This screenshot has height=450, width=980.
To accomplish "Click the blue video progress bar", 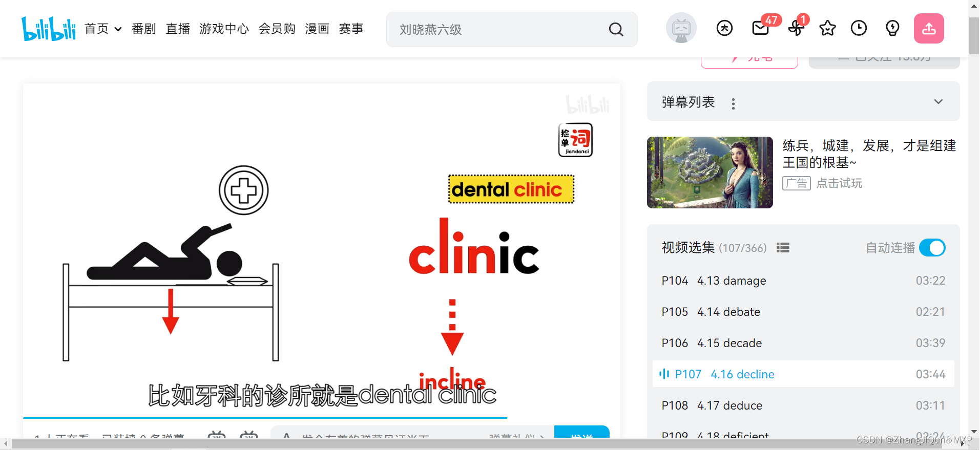I will [x=265, y=418].
